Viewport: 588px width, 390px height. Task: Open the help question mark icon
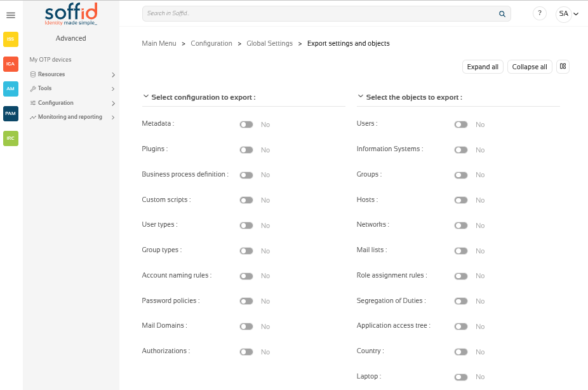[539, 13]
